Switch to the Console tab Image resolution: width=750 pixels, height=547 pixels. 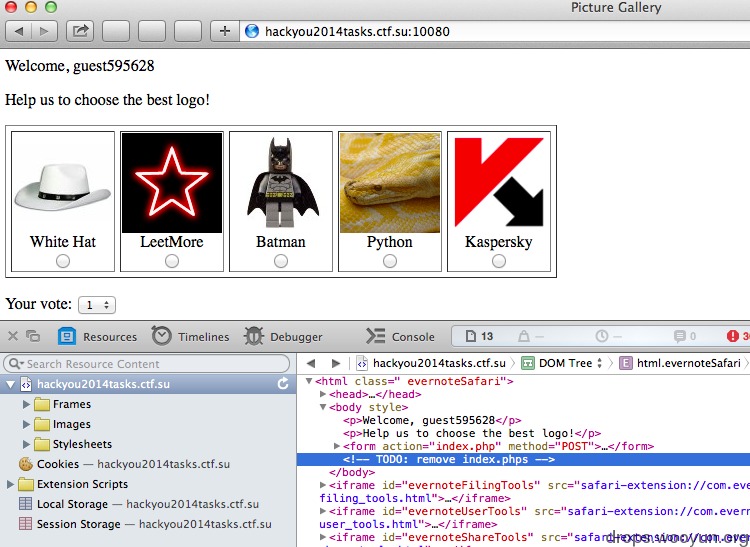400,336
